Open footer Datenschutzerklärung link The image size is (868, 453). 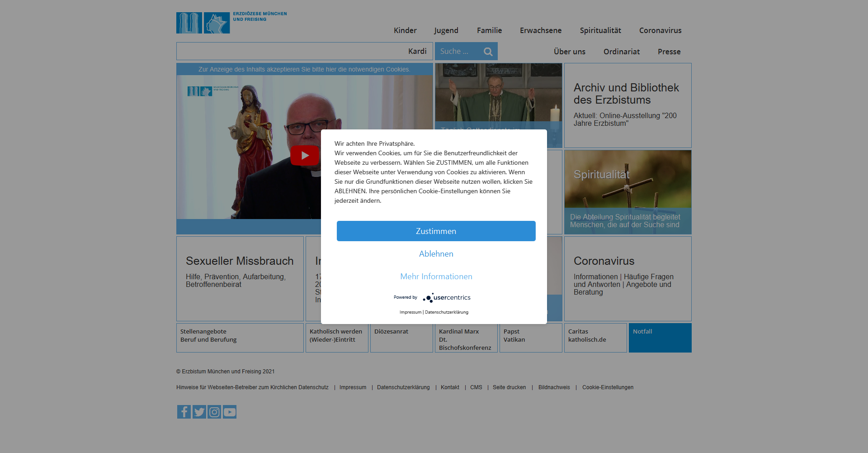click(403, 387)
